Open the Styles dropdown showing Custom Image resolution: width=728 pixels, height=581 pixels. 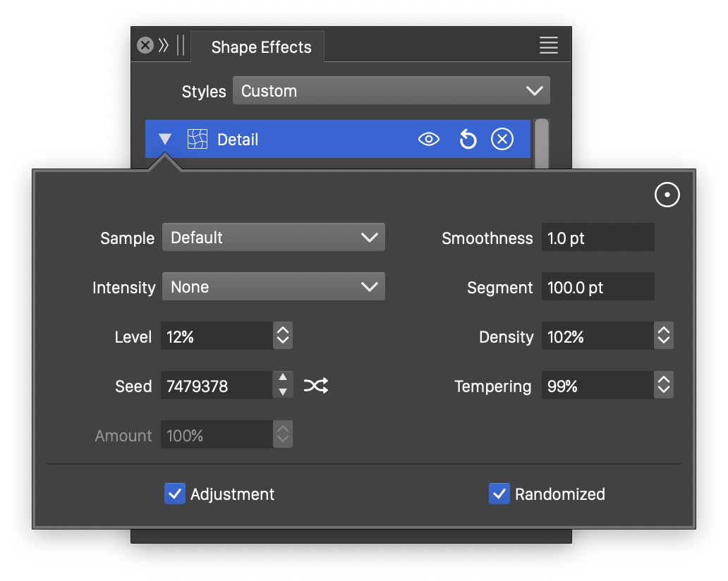(391, 91)
